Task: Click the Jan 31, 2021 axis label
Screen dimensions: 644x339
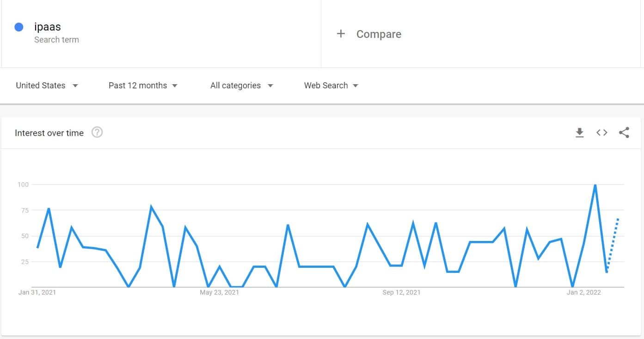Action: [x=37, y=292]
